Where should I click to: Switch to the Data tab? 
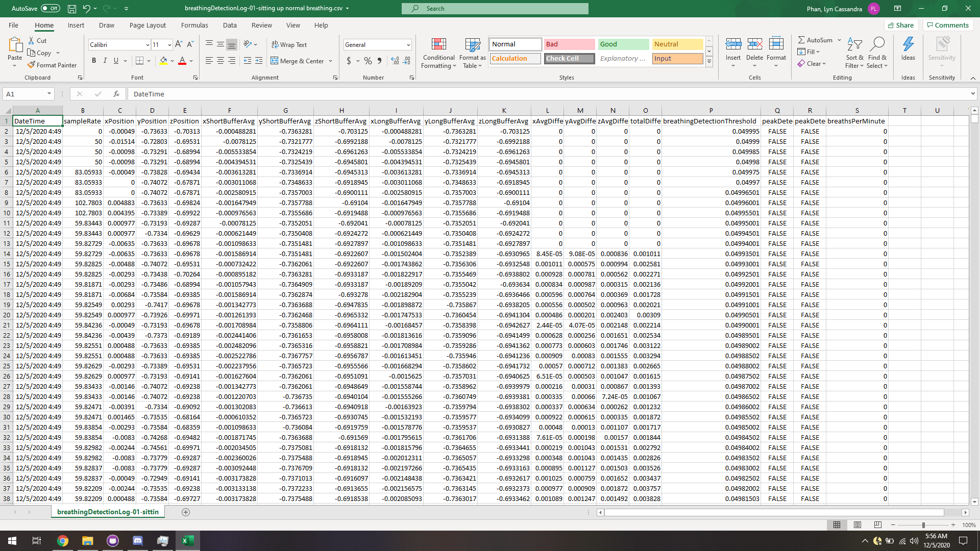tap(230, 25)
